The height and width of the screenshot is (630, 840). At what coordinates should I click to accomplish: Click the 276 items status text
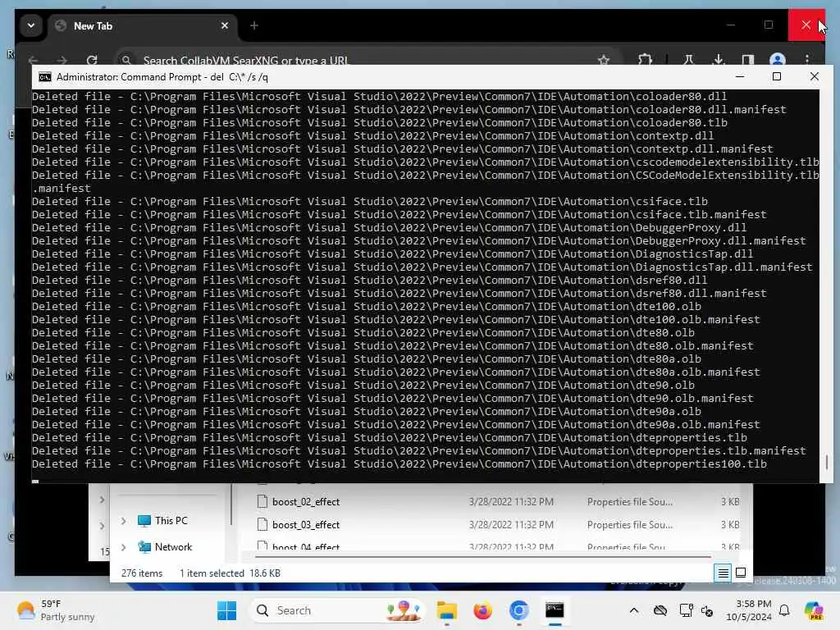[141, 573]
